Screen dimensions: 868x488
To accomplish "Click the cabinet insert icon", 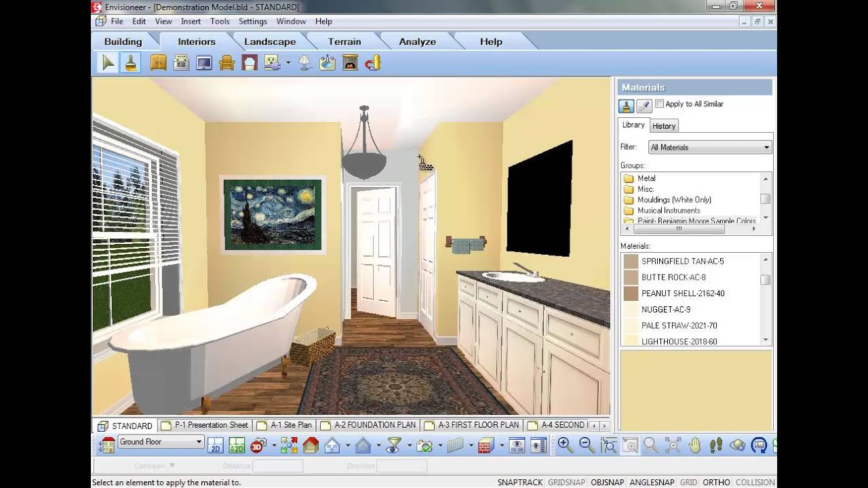I will coord(158,63).
